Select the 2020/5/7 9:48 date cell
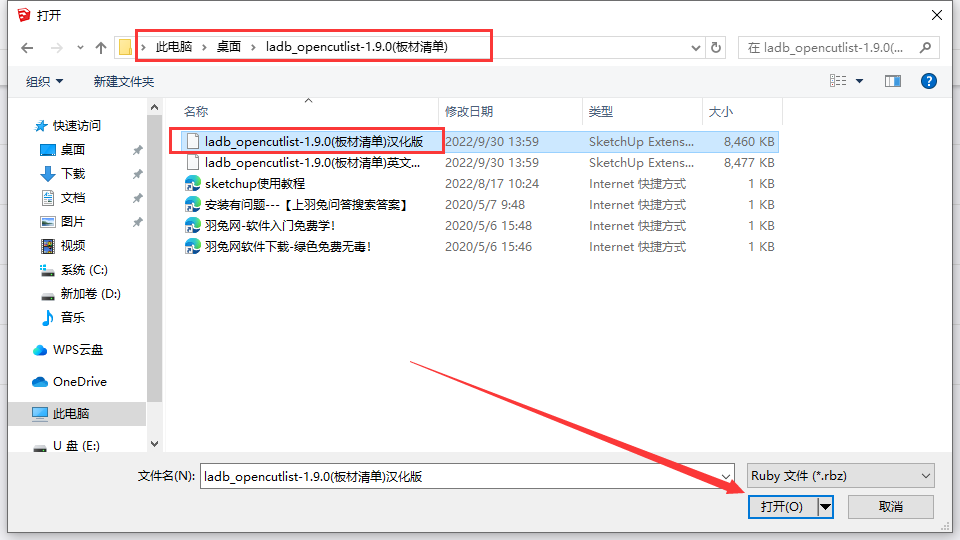This screenshot has height=540, width=960. tap(485, 204)
